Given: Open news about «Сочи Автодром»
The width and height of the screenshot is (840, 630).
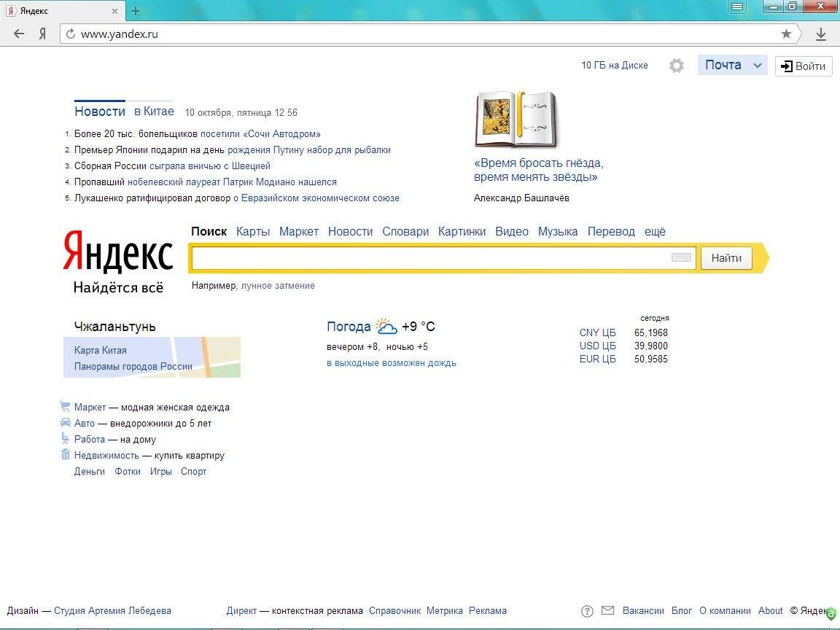Looking at the screenshot, I should (260, 134).
